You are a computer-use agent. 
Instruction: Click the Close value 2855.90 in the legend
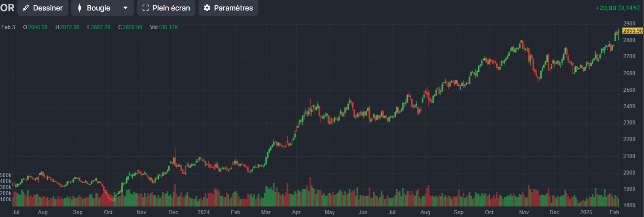pyautogui.click(x=132, y=27)
